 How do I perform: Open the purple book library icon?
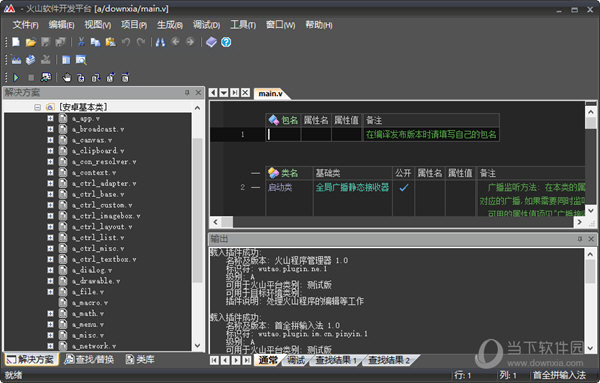[x=211, y=42]
